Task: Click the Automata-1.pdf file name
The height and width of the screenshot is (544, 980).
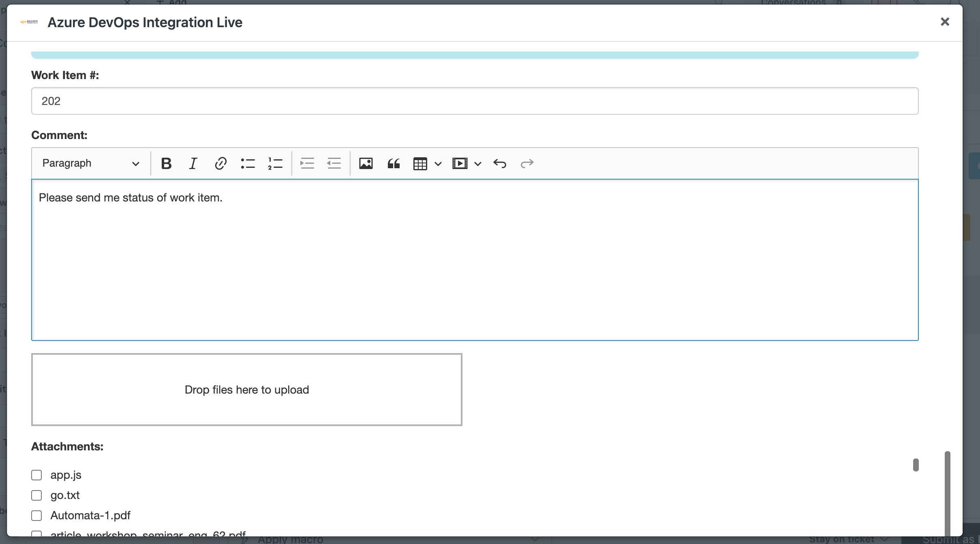Action: [x=90, y=516]
